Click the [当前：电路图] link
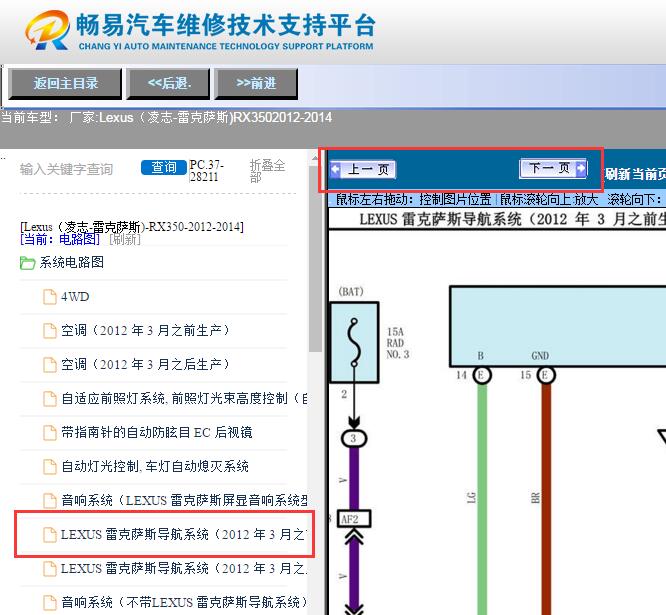Image resolution: width=666 pixels, height=615 pixels. [60, 240]
